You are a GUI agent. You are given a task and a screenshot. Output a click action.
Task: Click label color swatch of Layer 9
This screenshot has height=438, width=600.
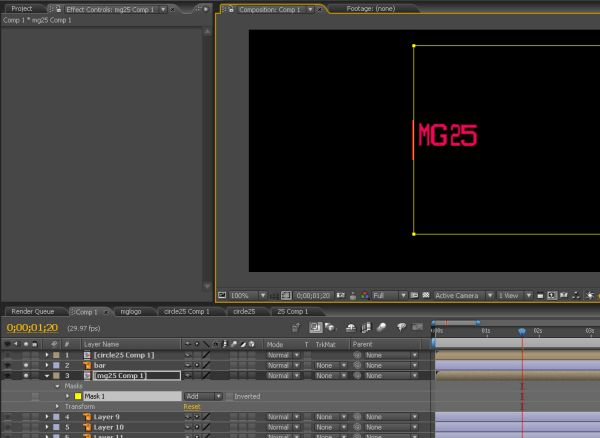coord(56,417)
